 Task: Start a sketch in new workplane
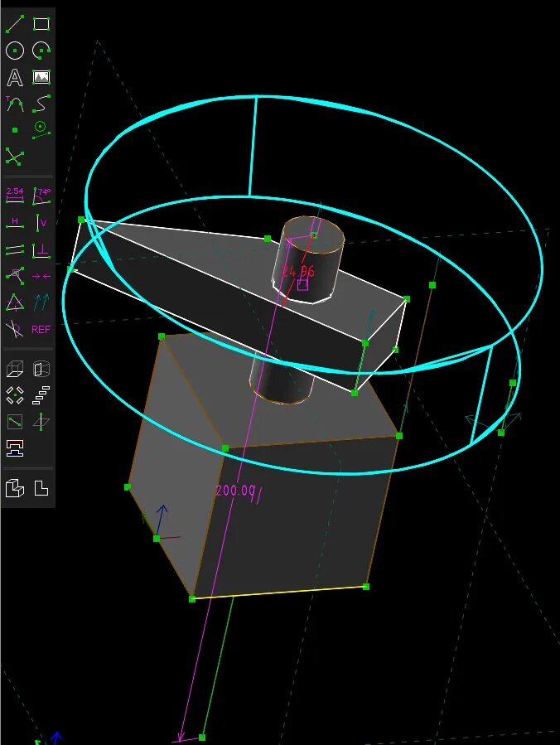click(x=15, y=422)
